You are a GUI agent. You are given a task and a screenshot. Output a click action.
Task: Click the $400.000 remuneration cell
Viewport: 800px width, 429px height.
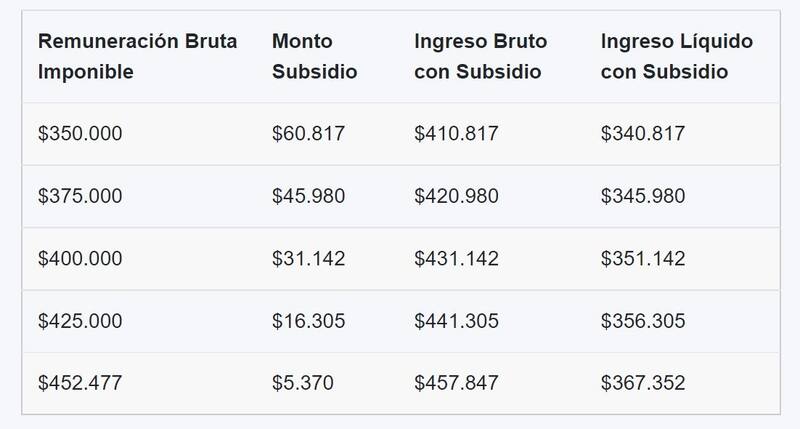click(x=80, y=258)
